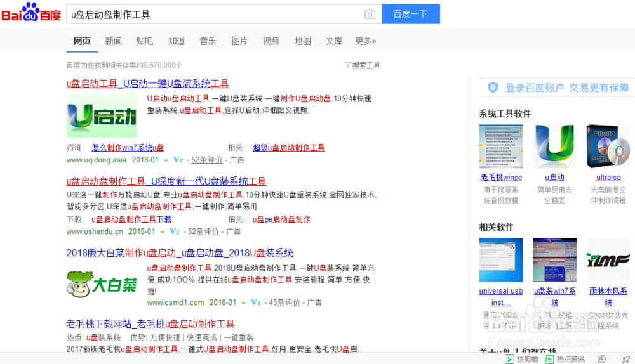
Task: Open 52条评价 for ushendu.cn result
Action: click(x=203, y=231)
